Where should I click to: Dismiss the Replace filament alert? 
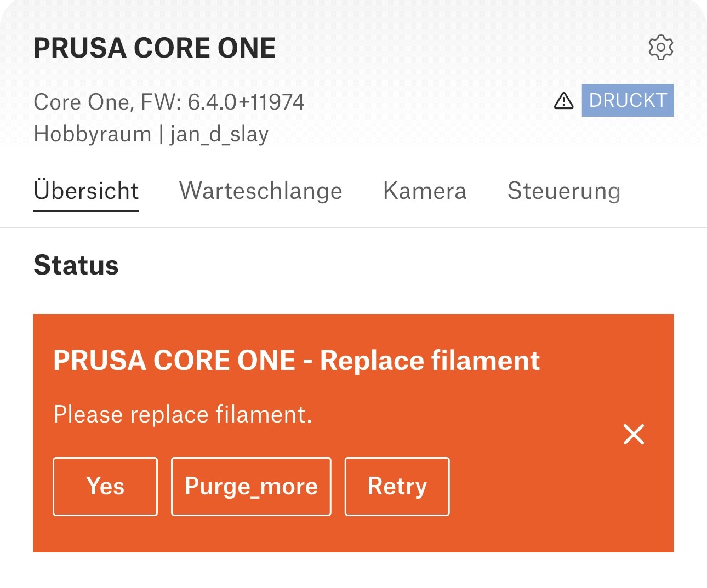tap(634, 435)
